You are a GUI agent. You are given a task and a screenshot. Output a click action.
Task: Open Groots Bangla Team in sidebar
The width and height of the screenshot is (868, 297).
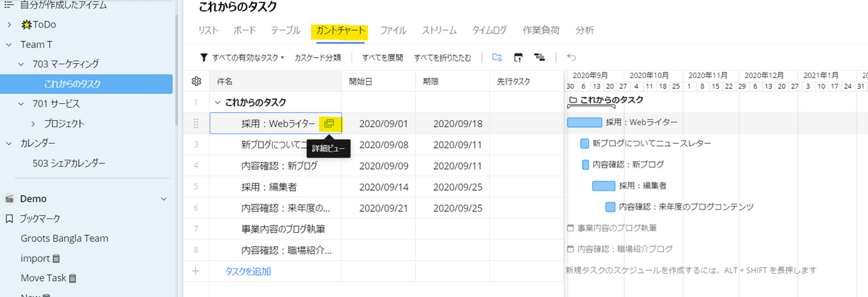click(x=64, y=238)
